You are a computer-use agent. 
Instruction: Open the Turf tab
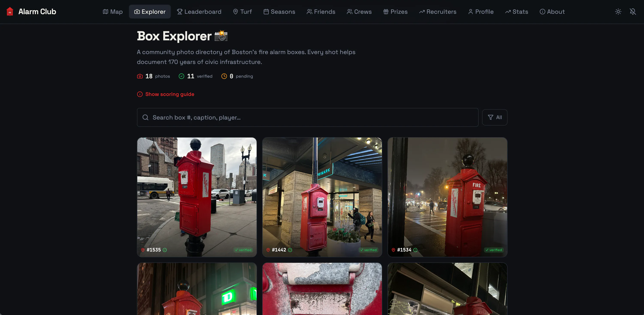[x=242, y=12]
